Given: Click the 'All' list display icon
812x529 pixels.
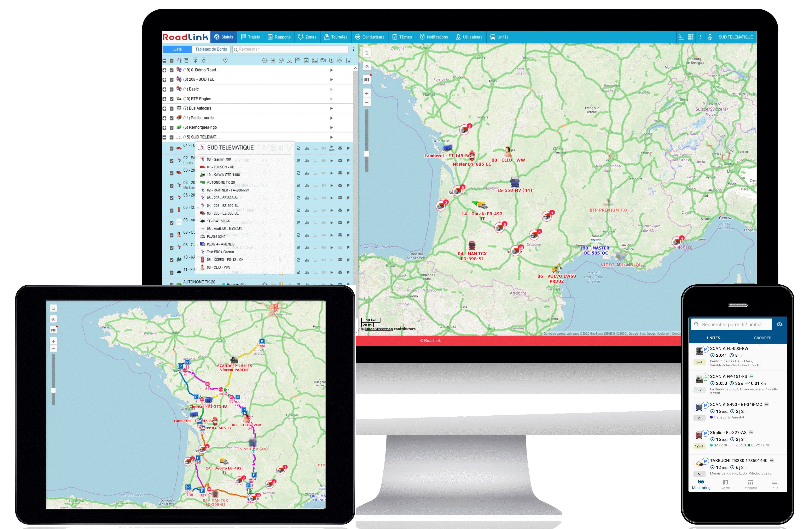Looking at the screenshot, I should (x=203, y=60).
